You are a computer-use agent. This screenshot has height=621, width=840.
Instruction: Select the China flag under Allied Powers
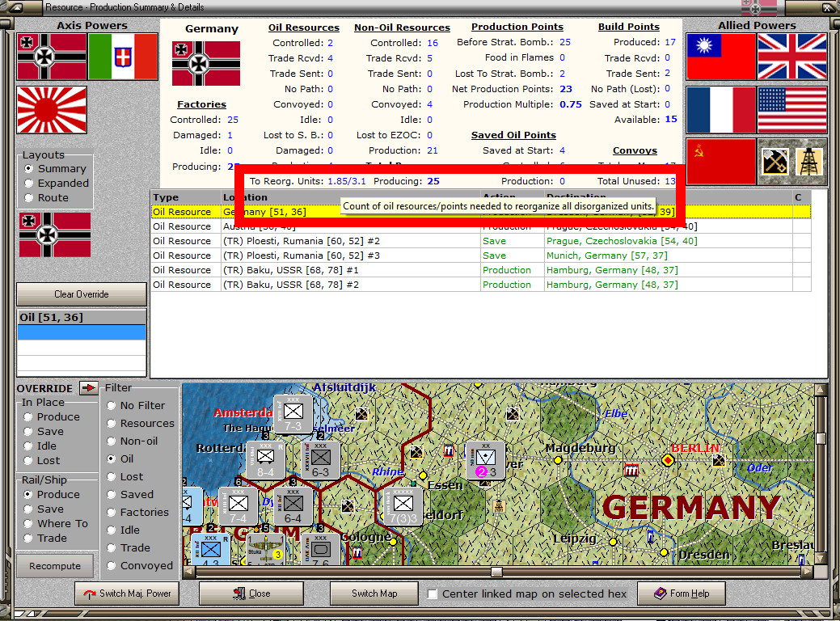tap(720, 57)
